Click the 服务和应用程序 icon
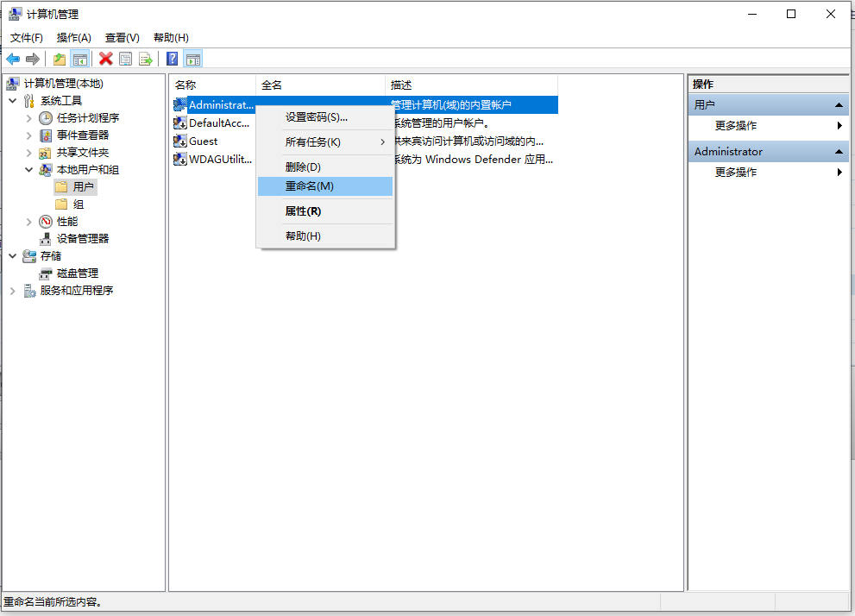Viewport: 855px width, 616px height. 29,291
